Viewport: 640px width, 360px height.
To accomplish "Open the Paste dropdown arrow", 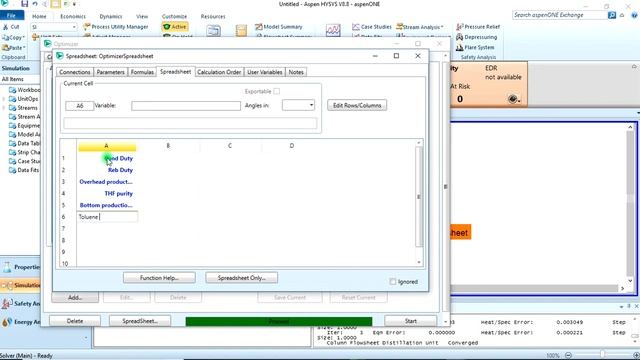I will (24, 48).
